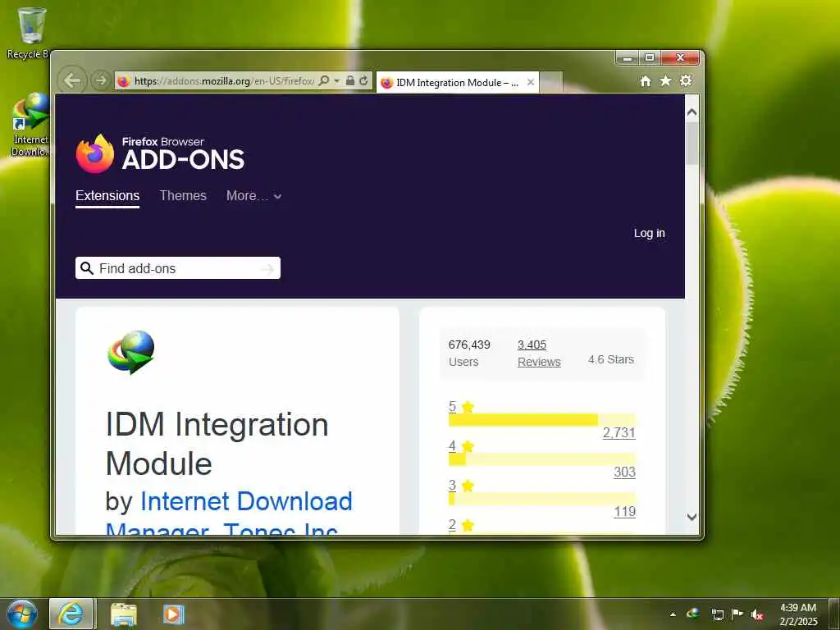Click the 4.6 Stars text
Screen dimensions: 840x630
tap(610, 359)
